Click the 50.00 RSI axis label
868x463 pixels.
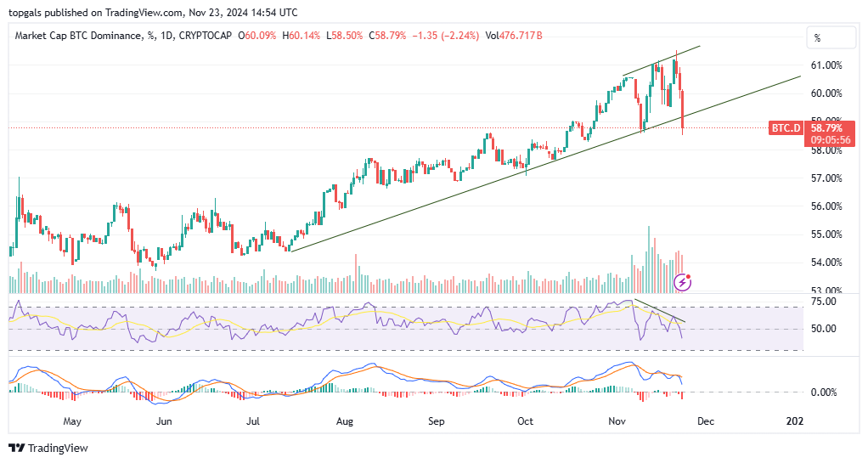pos(823,329)
